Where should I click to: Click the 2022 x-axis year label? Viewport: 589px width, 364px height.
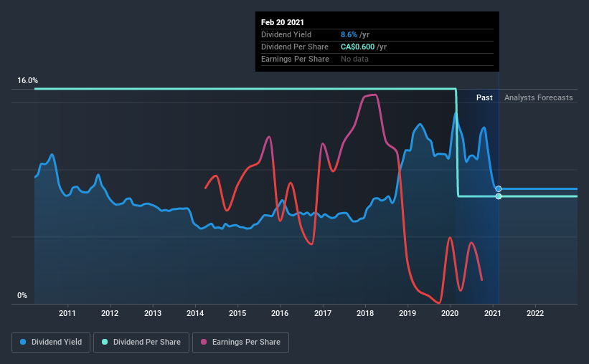point(535,313)
